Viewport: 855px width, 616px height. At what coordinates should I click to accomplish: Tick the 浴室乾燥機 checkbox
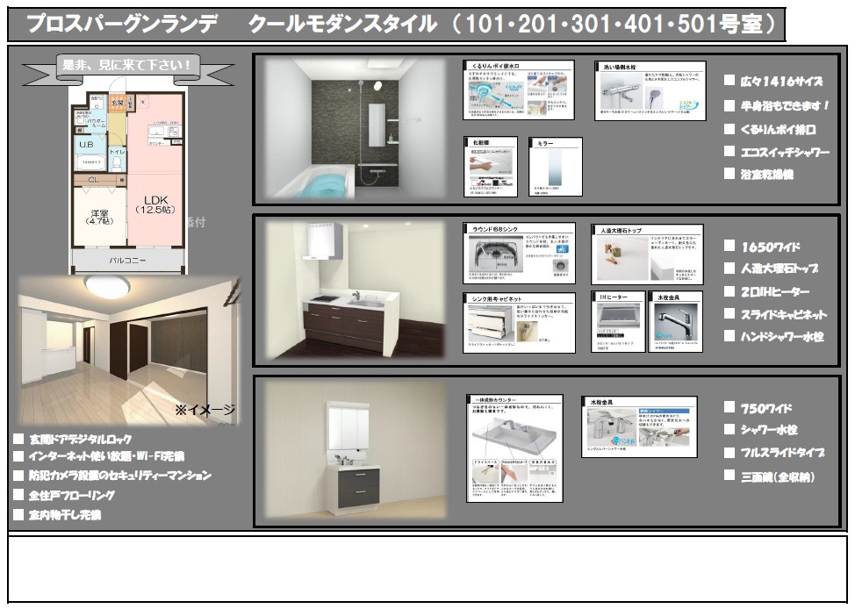(729, 174)
